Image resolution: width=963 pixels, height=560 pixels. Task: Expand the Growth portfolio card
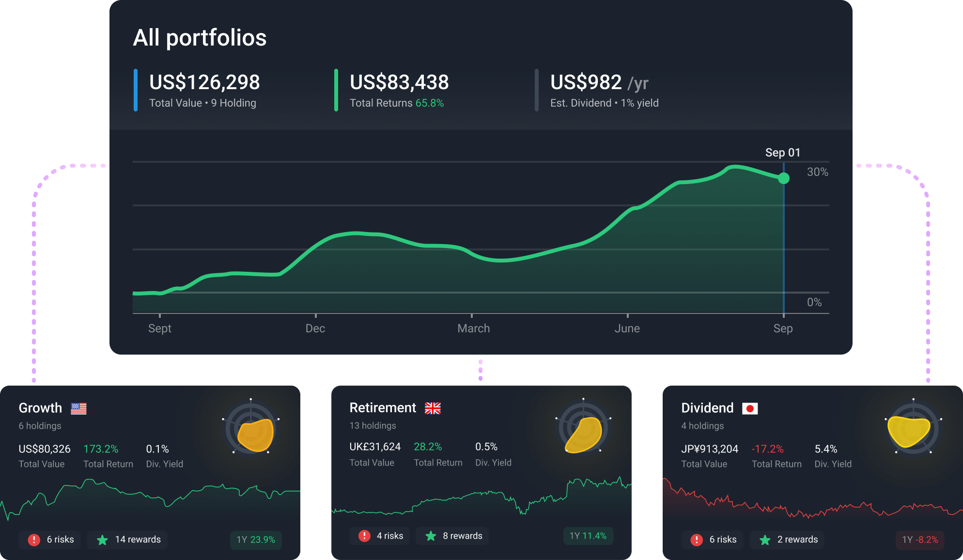(x=150, y=472)
